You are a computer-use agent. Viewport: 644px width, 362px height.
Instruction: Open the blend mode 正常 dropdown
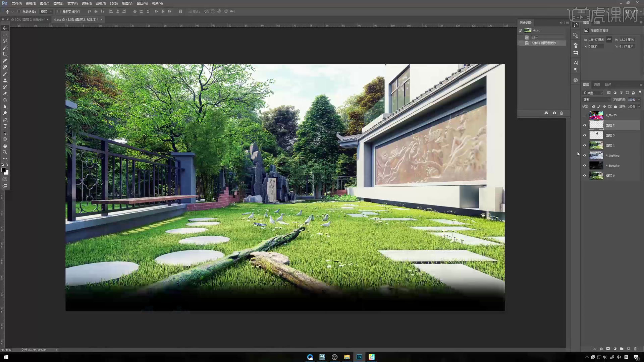pos(597,100)
